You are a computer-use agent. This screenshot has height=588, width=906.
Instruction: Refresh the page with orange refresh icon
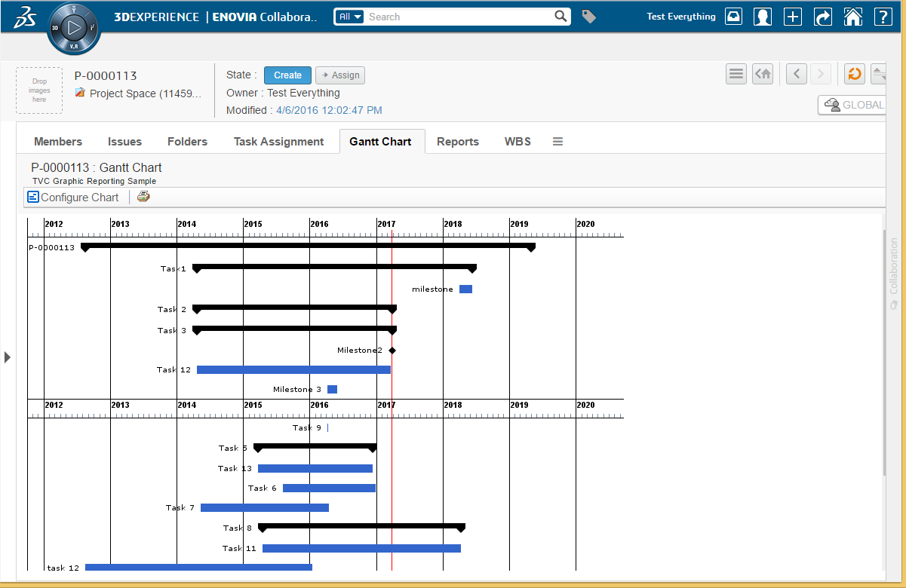[854, 74]
